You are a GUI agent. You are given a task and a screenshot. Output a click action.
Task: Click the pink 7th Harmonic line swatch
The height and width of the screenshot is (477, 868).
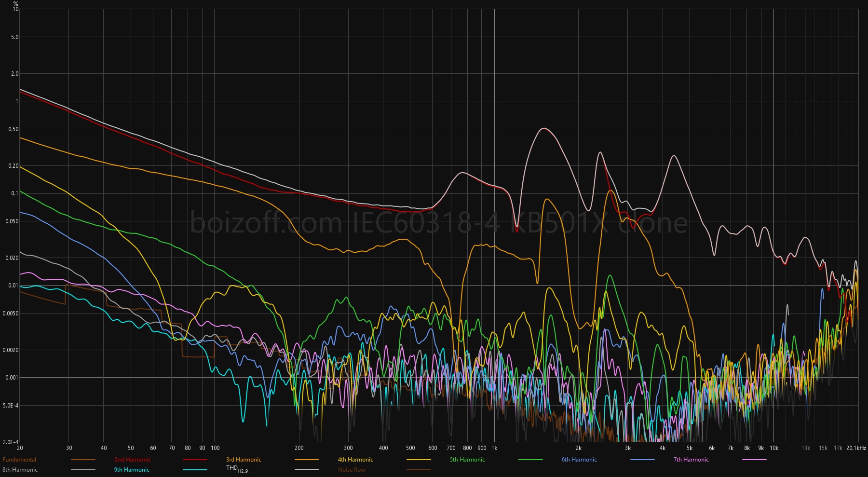pos(754,460)
